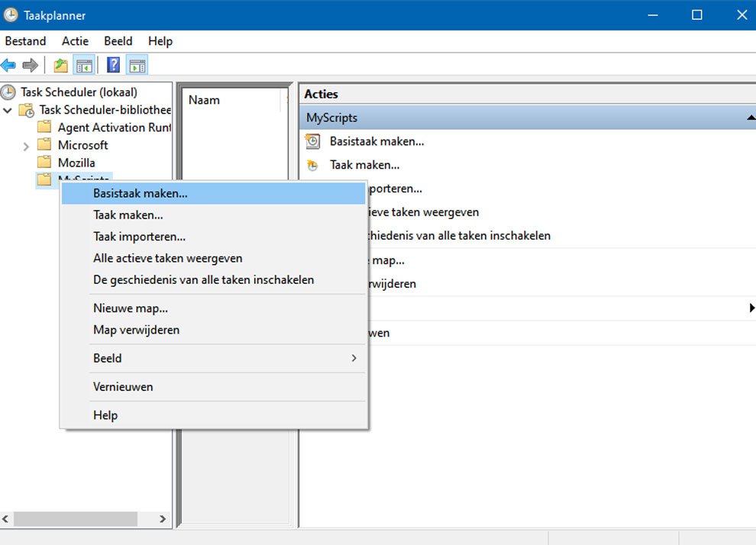
Task: Click the map... action in Acties pane
Action: click(387, 261)
